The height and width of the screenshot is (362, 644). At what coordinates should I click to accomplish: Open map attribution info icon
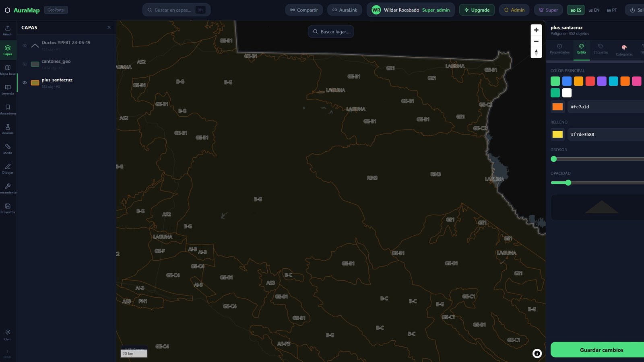click(x=537, y=353)
